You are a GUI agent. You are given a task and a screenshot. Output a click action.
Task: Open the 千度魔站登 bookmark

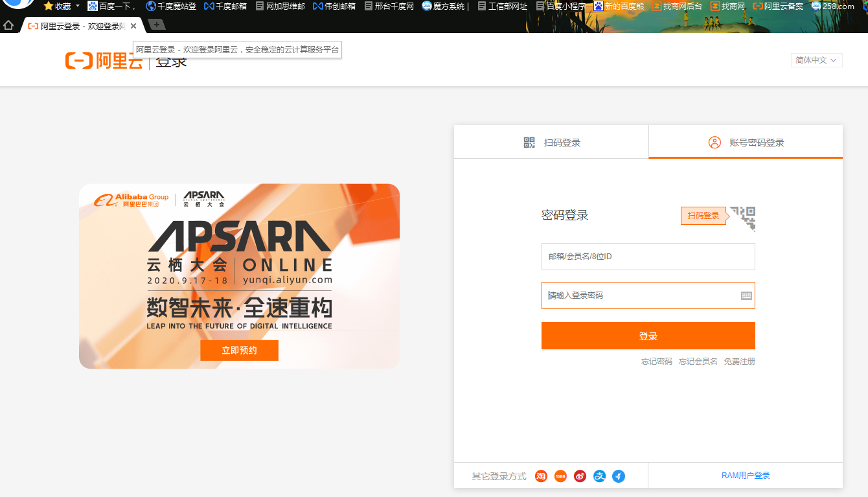(x=171, y=6)
